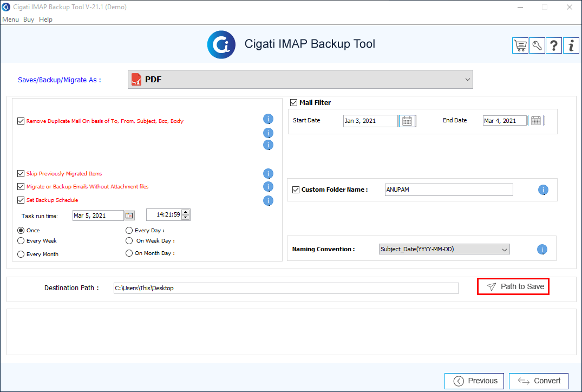Go back with the Previous button
Image resolution: width=582 pixels, height=392 pixels.
474,381
